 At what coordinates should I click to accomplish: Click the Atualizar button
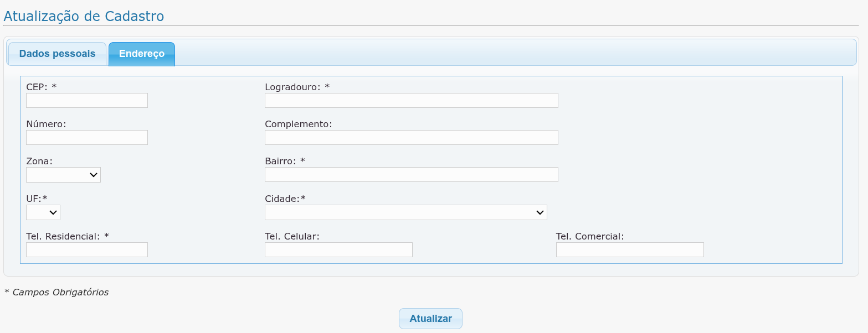pos(430,319)
